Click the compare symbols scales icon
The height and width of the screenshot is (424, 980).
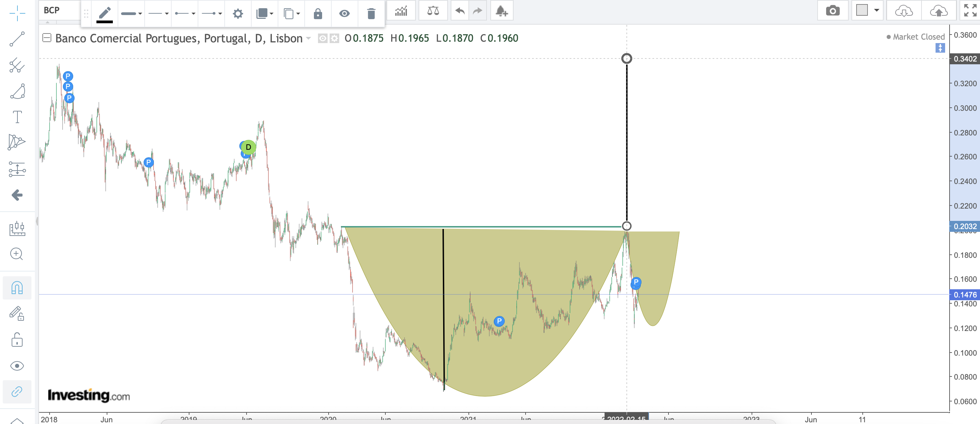433,11
